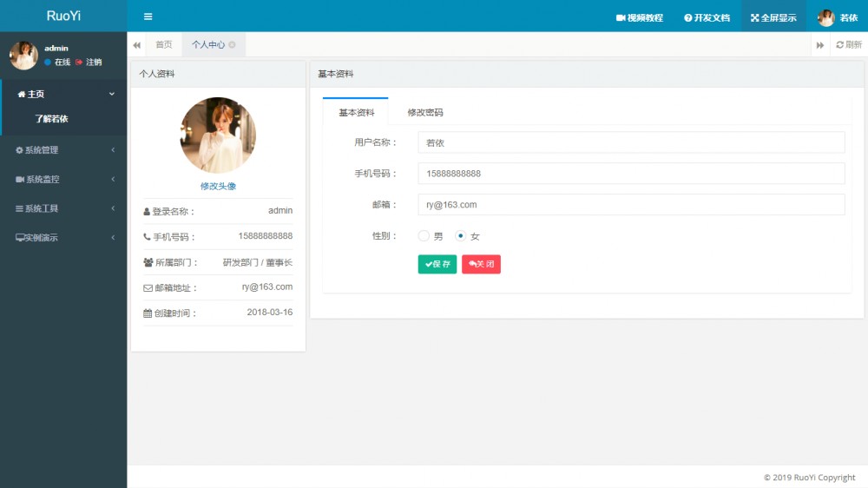Click the 刷新 refresh button
Viewport: 868px width, 488px height.
[x=849, y=45]
